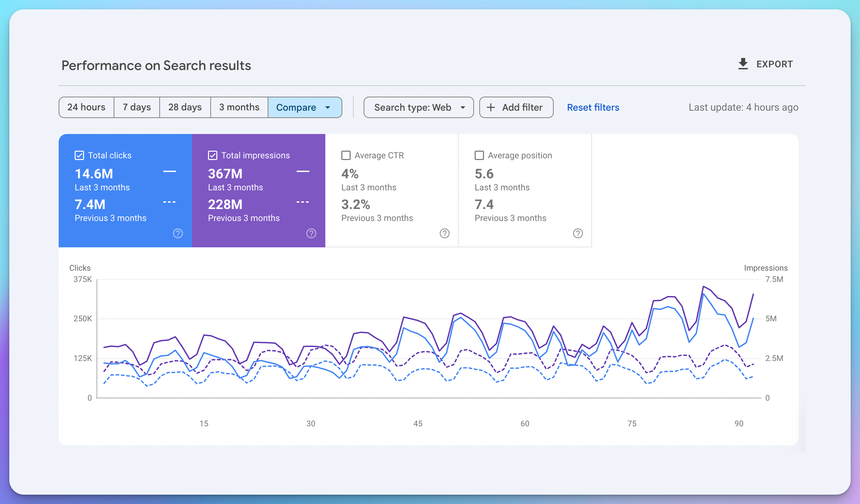
Task: Click day 15 on the chart axis
Action: click(204, 423)
